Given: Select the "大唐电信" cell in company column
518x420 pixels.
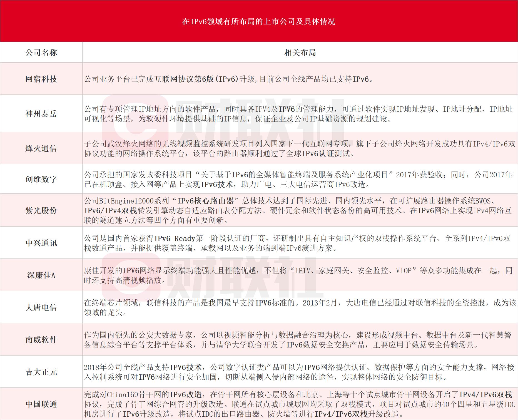Looking at the screenshot, I should tap(41, 307).
